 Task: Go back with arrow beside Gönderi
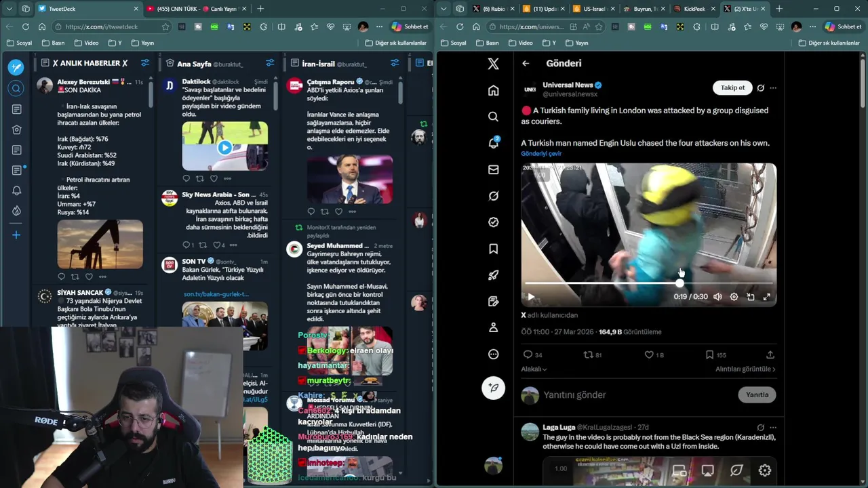[x=526, y=63]
